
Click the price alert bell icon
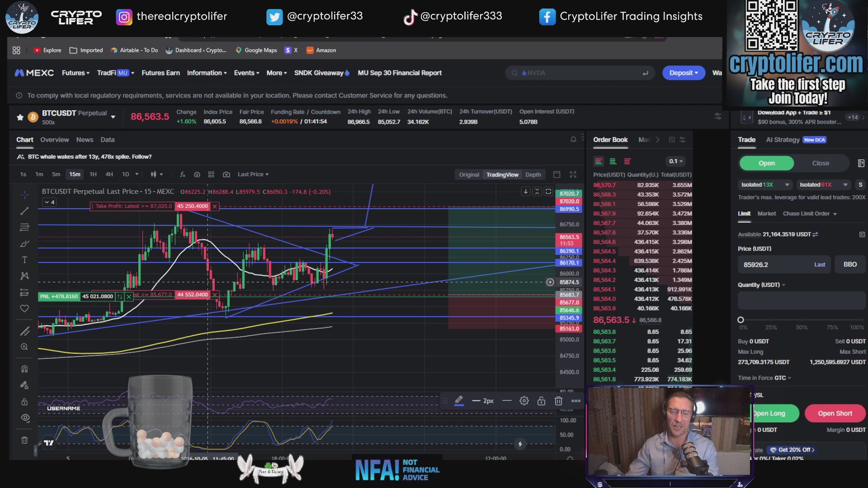(x=573, y=140)
